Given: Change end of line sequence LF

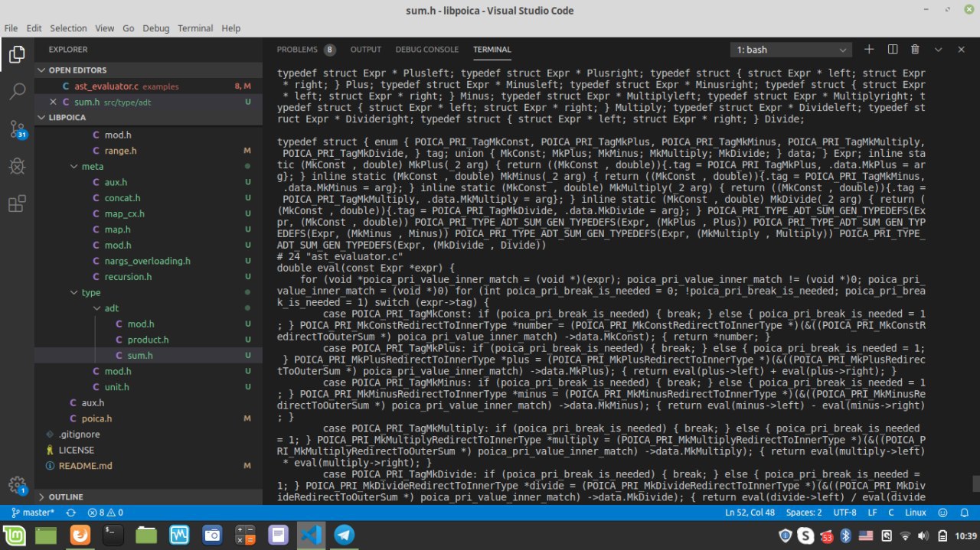Looking at the screenshot, I should point(872,513).
